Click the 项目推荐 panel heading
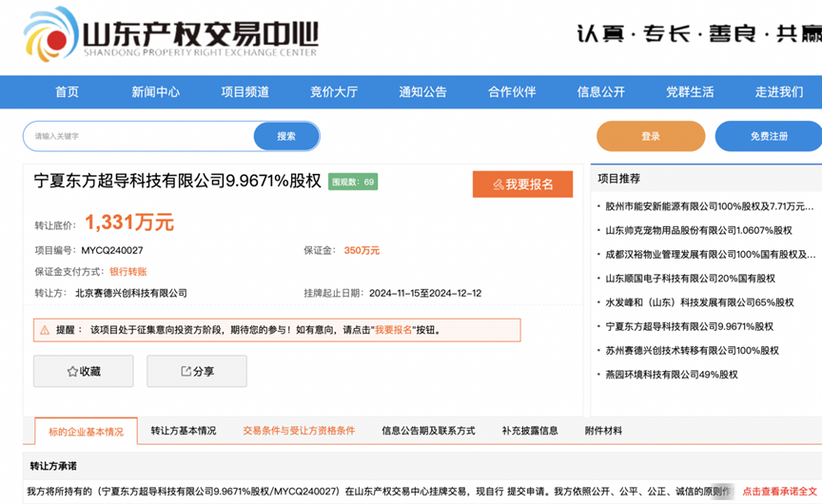 [x=619, y=179]
